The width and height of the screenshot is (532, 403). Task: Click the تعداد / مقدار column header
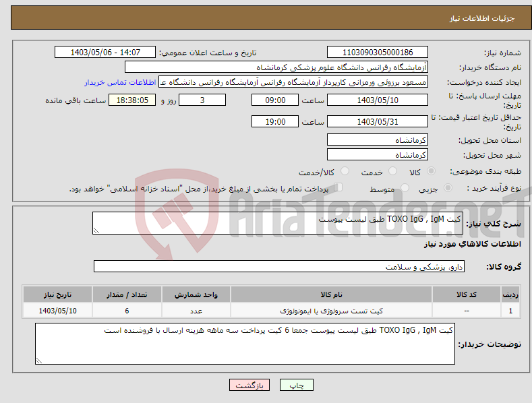127,294
